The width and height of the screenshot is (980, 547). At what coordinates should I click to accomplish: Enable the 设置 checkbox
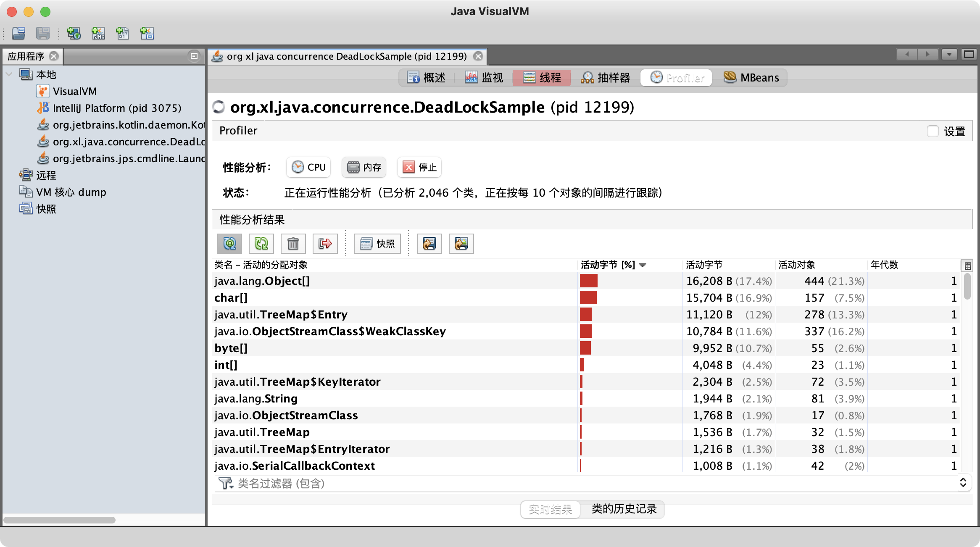(x=933, y=131)
